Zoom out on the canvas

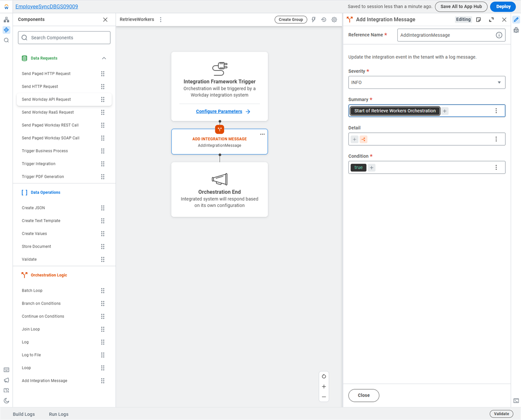324,397
